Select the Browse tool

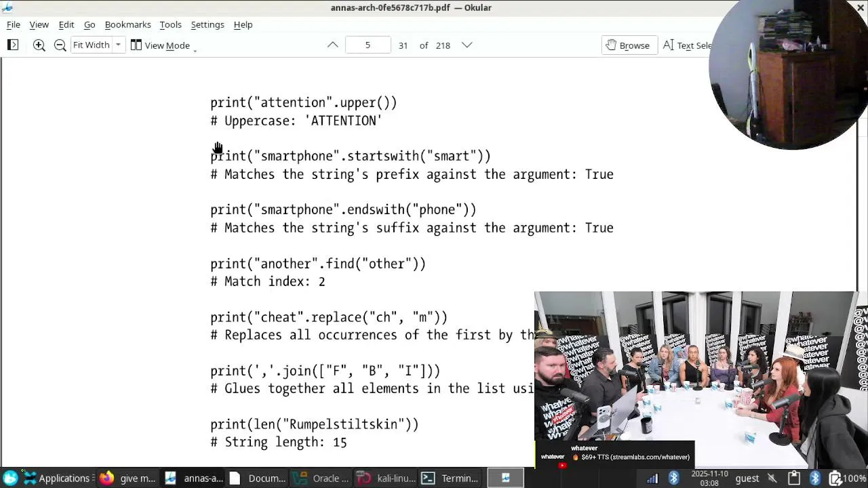[x=629, y=45]
